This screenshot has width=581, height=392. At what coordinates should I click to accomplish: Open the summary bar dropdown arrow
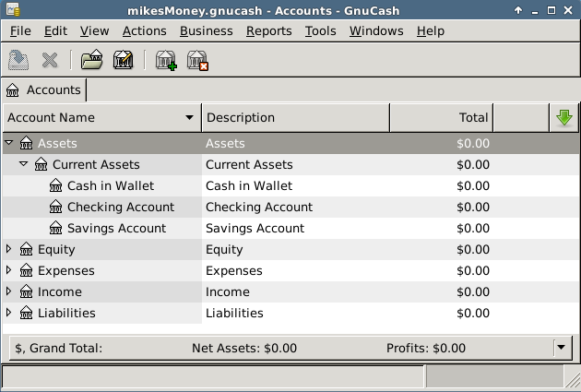coord(561,348)
